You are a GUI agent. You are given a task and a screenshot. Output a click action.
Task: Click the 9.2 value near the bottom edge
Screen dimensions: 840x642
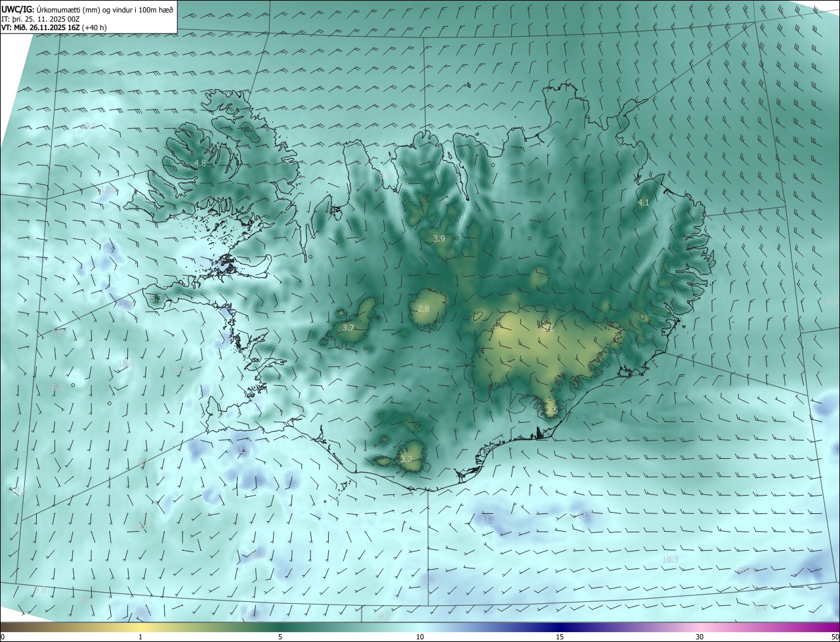[x=385, y=616]
